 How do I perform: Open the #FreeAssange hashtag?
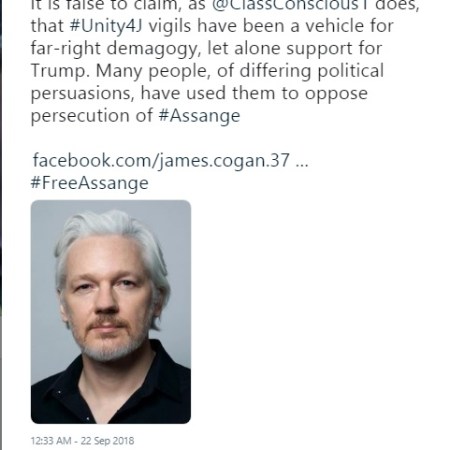coord(90,183)
